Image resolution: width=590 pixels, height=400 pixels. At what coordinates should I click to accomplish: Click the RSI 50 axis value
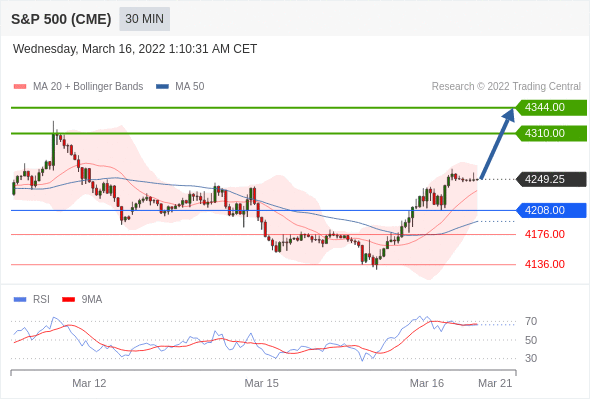click(x=531, y=340)
